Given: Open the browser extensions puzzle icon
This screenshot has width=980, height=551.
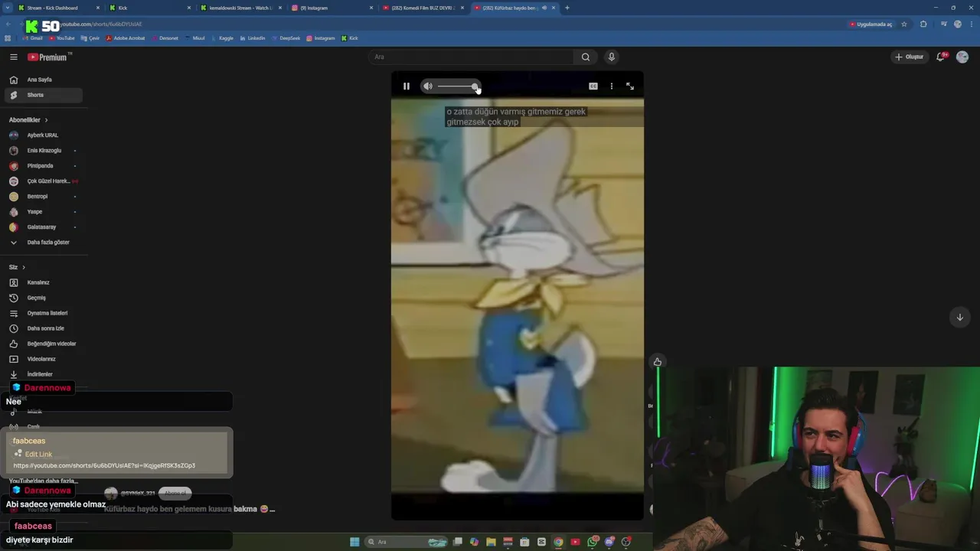Looking at the screenshot, I should click(923, 24).
